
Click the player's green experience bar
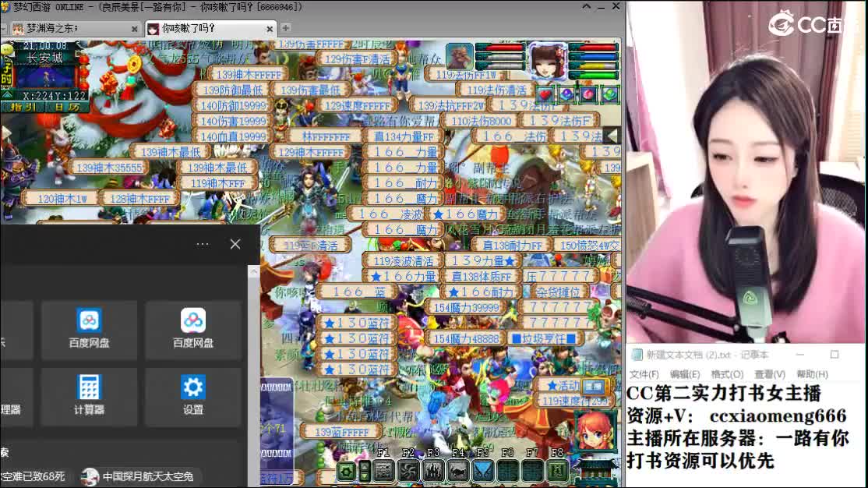pyautogui.click(x=593, y=75)
